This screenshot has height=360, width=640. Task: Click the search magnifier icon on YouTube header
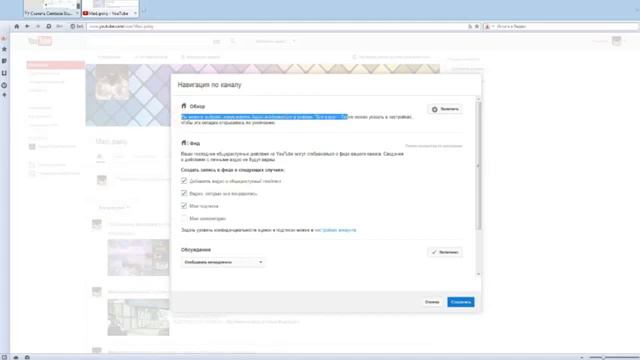233,41
